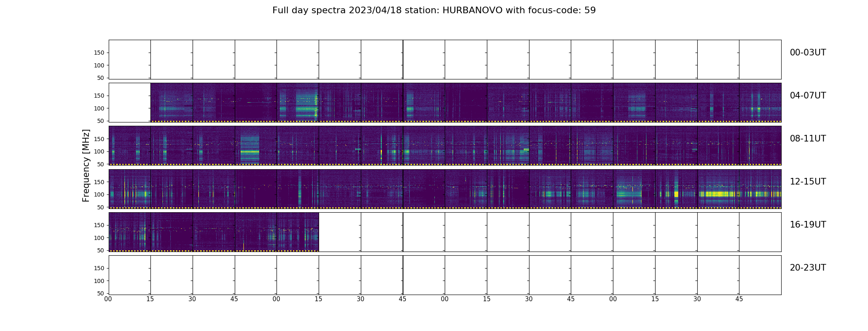Click the 100 tick in the 12-15UT row
Screen dimensions: 868x331
point(99,194)
